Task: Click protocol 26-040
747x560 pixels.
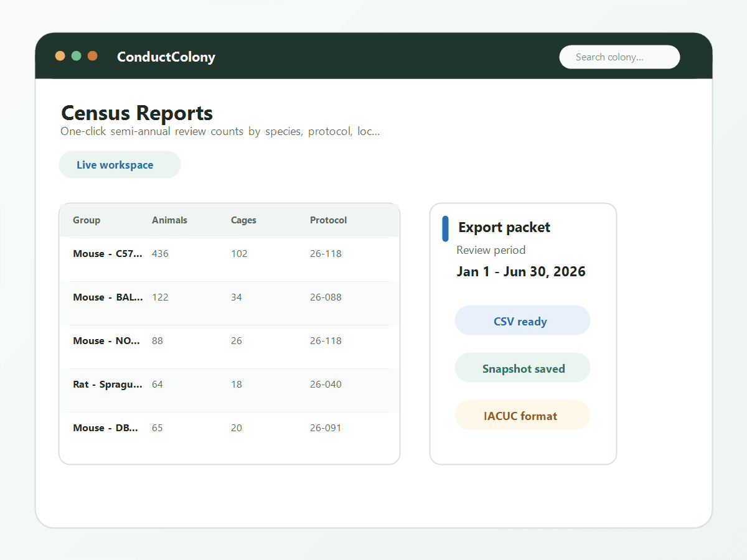Action: (x=326, y=385)
